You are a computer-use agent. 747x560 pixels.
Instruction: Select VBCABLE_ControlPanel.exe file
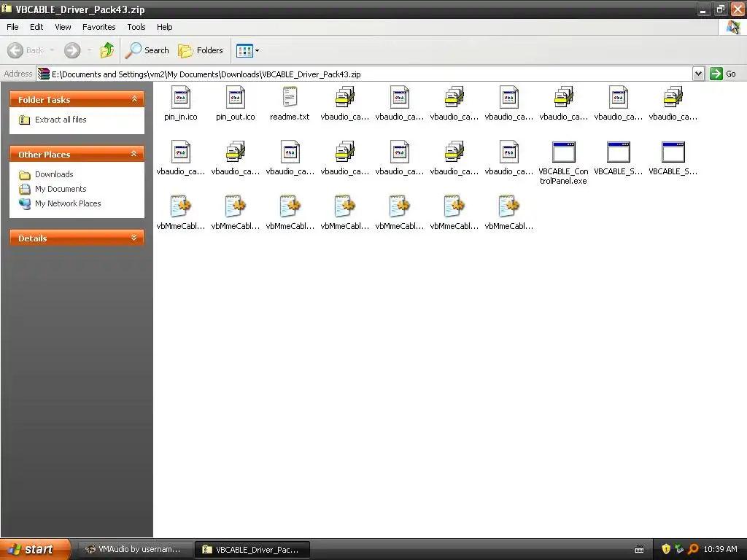[563, 163]
